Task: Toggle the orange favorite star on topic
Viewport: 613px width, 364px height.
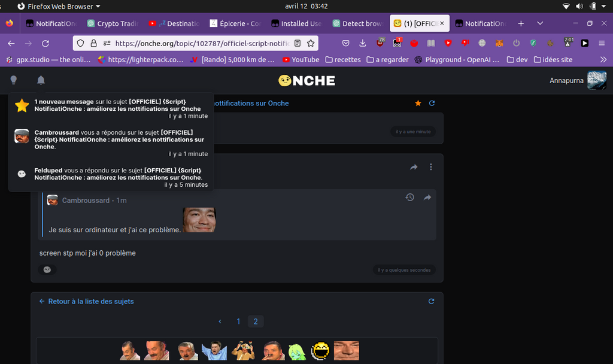Action: (418, 103)
